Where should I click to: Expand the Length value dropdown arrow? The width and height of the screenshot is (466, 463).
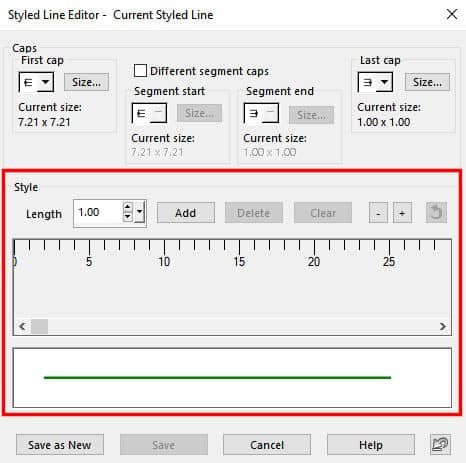pos(140,212)
